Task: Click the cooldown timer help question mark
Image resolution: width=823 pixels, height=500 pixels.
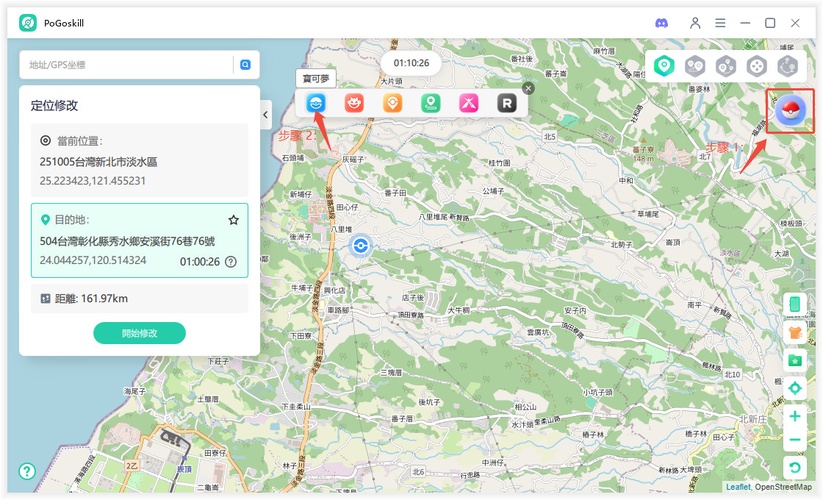Action: pyautogui.click(x=231, y=262)
